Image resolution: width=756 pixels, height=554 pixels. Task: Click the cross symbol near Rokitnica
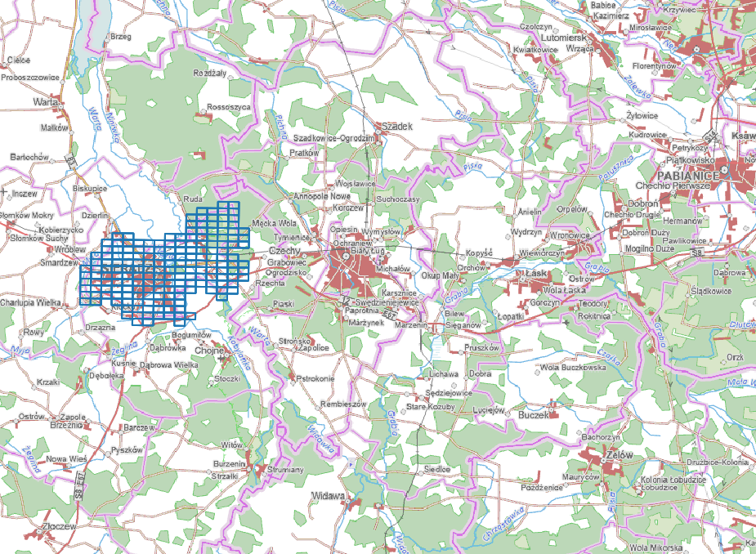(566, 323)
